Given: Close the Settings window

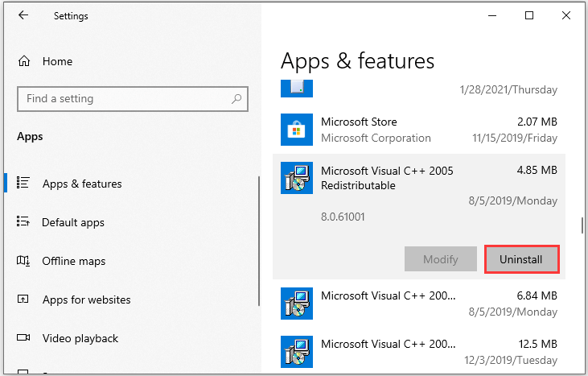Looking at the screenshot, I should point(566,15).
